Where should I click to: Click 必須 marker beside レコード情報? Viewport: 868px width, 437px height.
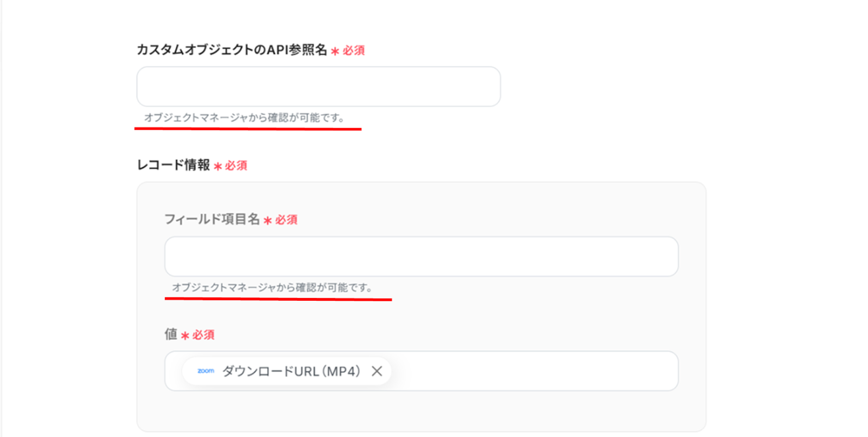tap(236, 166)
